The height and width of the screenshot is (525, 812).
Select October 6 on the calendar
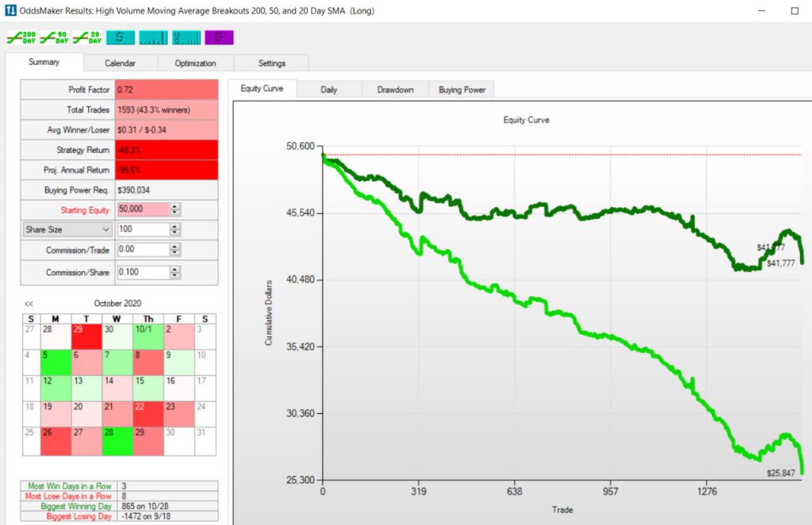click(86, 362)
